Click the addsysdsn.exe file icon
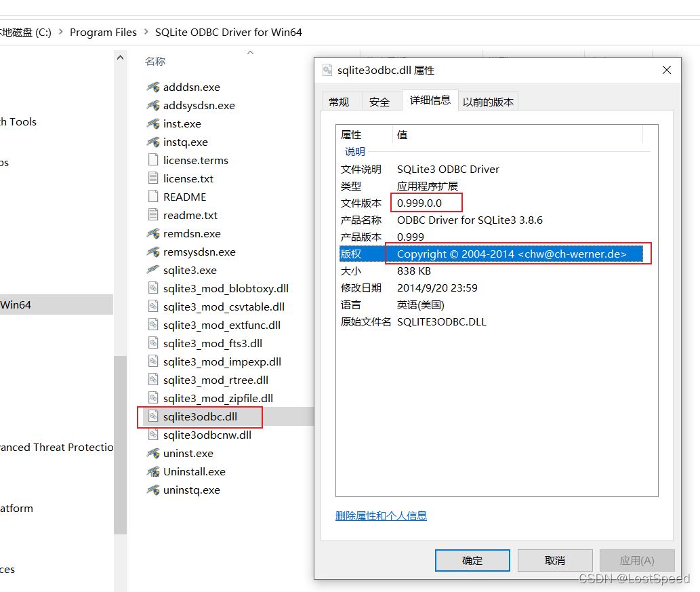700x592 pixels. click(153, 105)
